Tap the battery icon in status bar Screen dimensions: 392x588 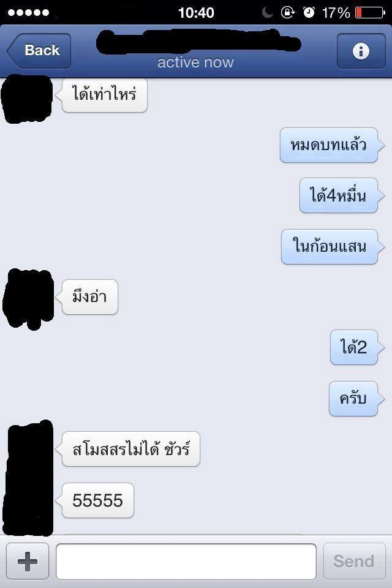point(370,13)
